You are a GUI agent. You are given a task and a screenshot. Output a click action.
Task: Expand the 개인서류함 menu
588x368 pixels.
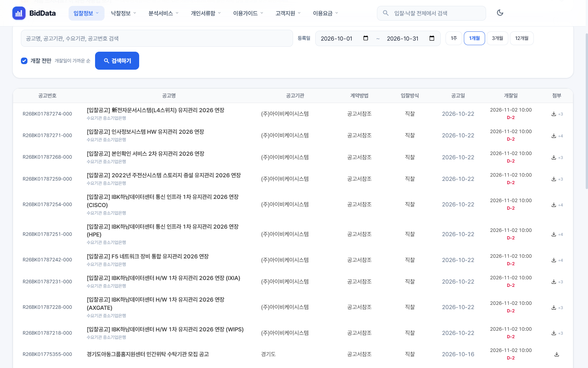206,13
